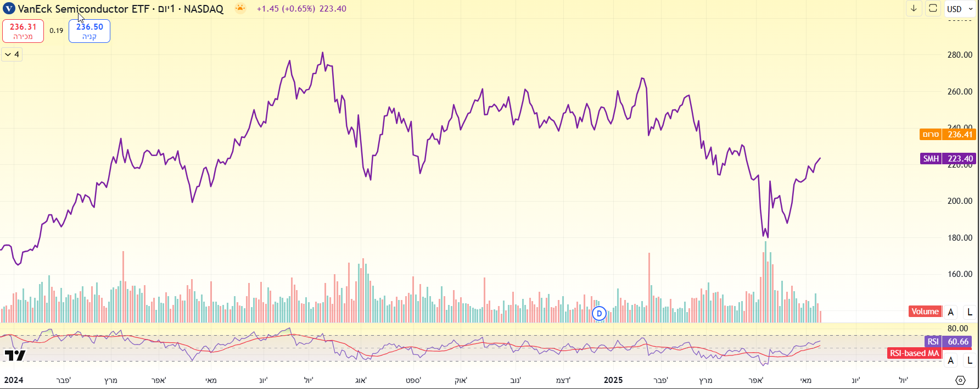Click the blue D dividend marker
Image resolution: width=980 pixels, height=389 pixels.
click(x=599, y=314)
